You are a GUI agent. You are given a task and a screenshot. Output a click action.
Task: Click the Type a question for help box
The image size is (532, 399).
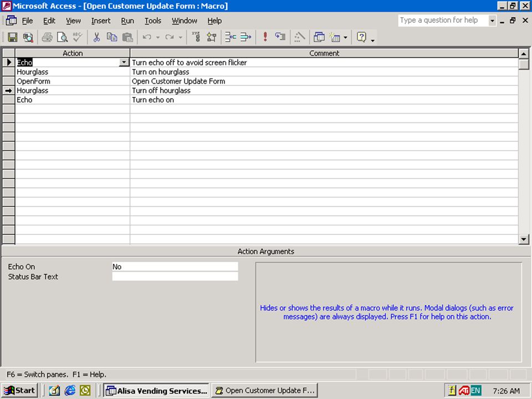(x=443, y=21)
